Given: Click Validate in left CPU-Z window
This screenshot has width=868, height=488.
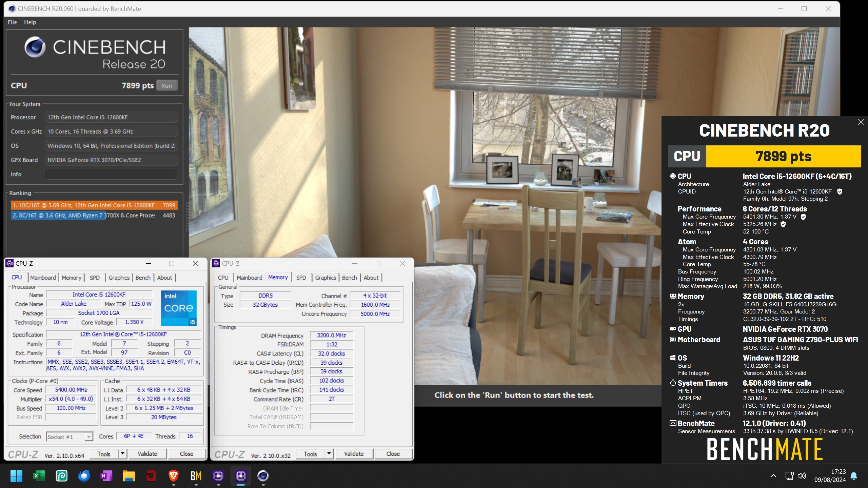Looking at the screenshot, I should (x=147, y=454).
